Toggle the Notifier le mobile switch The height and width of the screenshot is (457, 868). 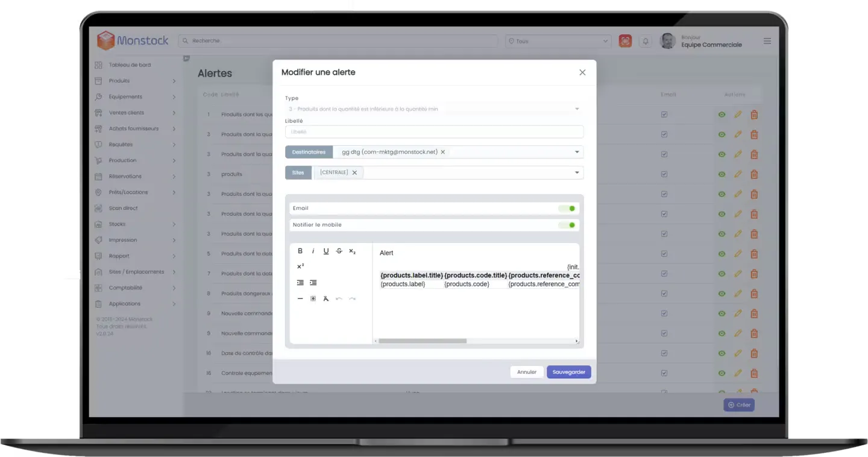coord(567,225)
